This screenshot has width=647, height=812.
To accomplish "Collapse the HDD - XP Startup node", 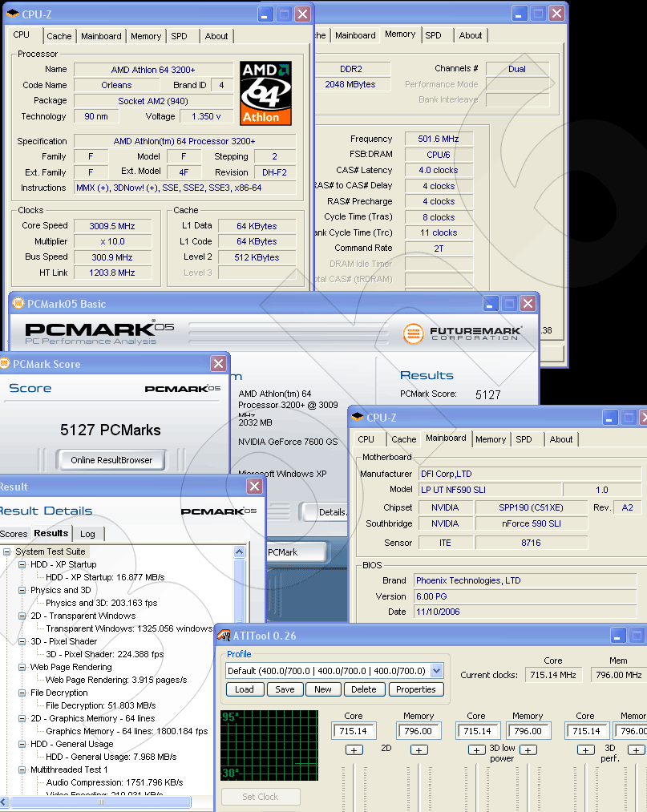I will [22, 565].
